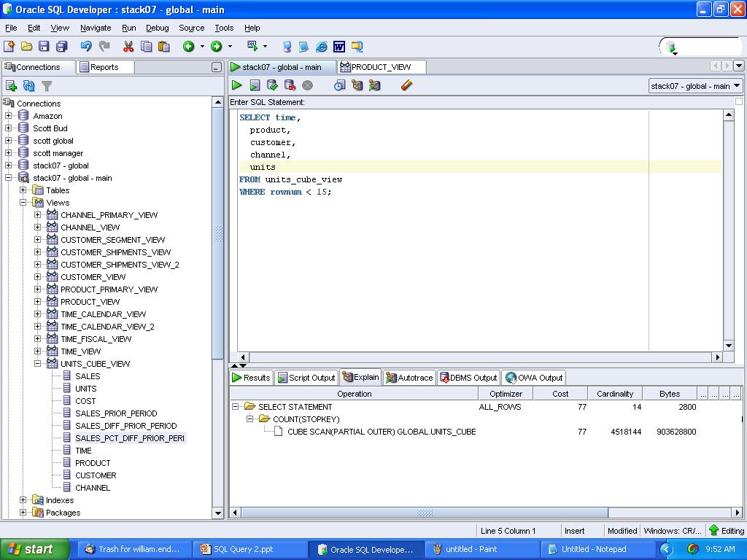
Task: Collapse the Views folder node
Action: coord(23,203)
